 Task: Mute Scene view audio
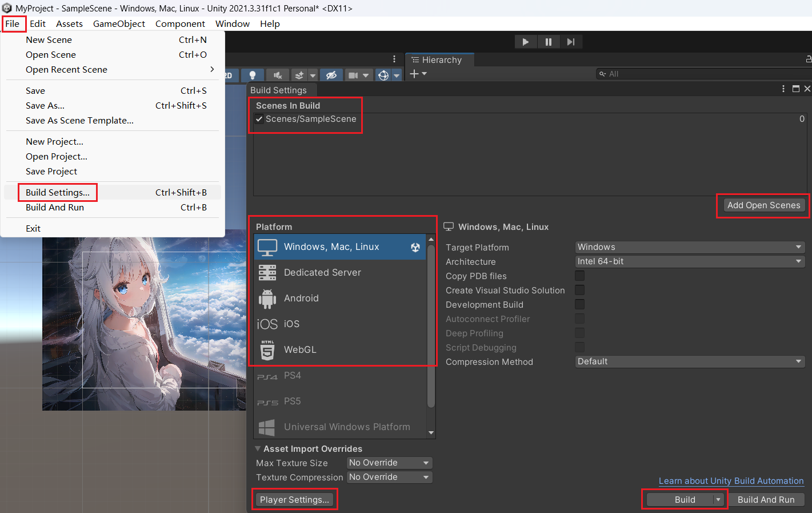[277, 75]
